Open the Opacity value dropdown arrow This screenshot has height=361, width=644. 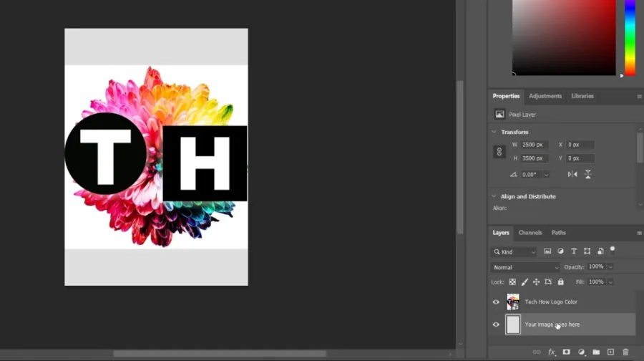[611, 267]
